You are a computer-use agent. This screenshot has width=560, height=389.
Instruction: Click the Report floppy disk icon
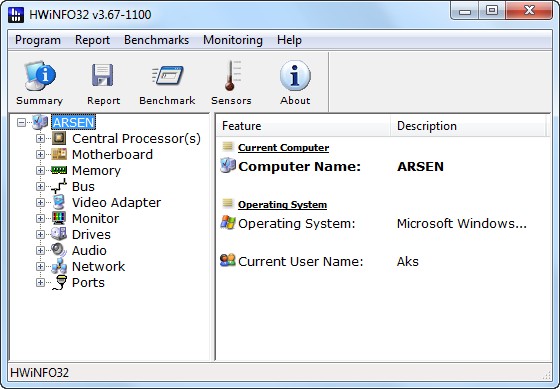click(103, 75)
